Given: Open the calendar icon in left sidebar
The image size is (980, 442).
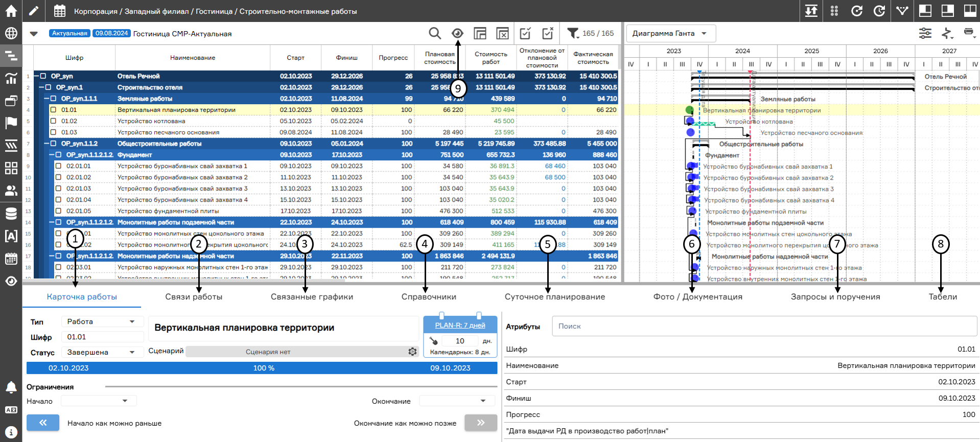Looking at the screenshot, I should point(11,258).
